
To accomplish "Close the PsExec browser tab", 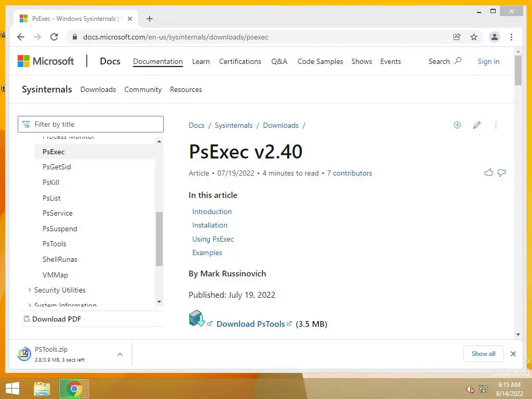I will coord(129,19).
